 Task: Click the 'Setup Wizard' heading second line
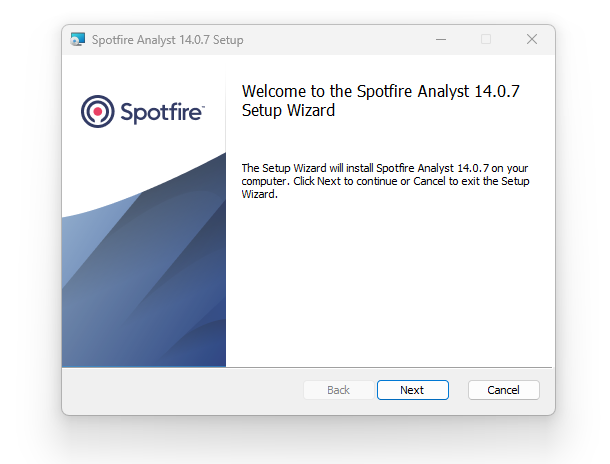tap(288, 110)
